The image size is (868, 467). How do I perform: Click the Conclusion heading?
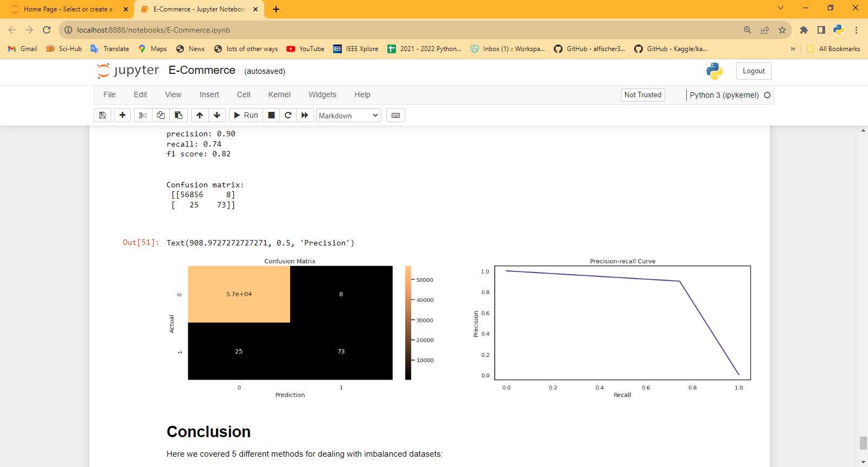tap(208, 432)
